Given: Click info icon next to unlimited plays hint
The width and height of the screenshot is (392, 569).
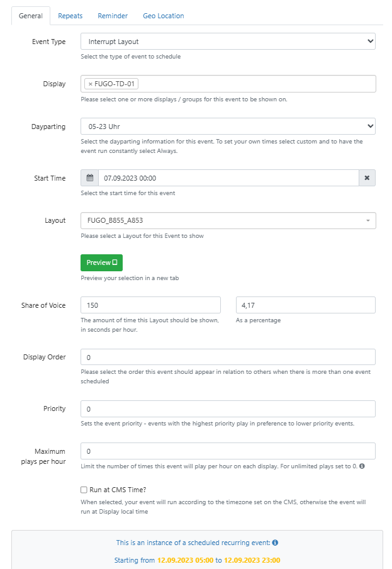Looking at the screenshot, I should (362, 466).
